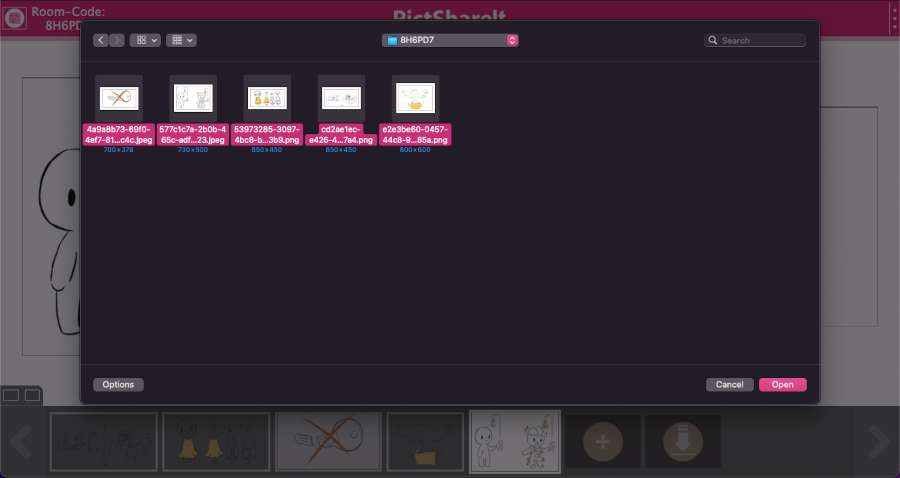Select the cd2ae1ec png file
Viewport: 900px width, 478px height.
click(341, 98)
